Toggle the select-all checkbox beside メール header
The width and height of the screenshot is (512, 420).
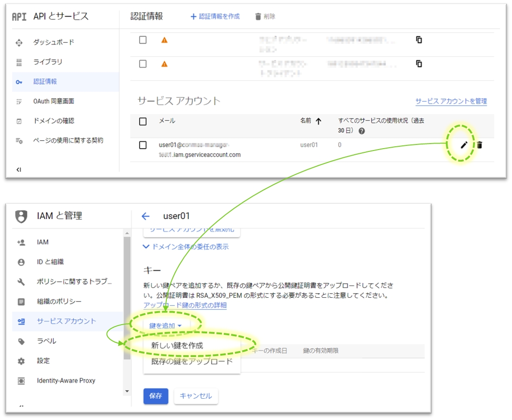pyautogui.click(x=143, y=121)
